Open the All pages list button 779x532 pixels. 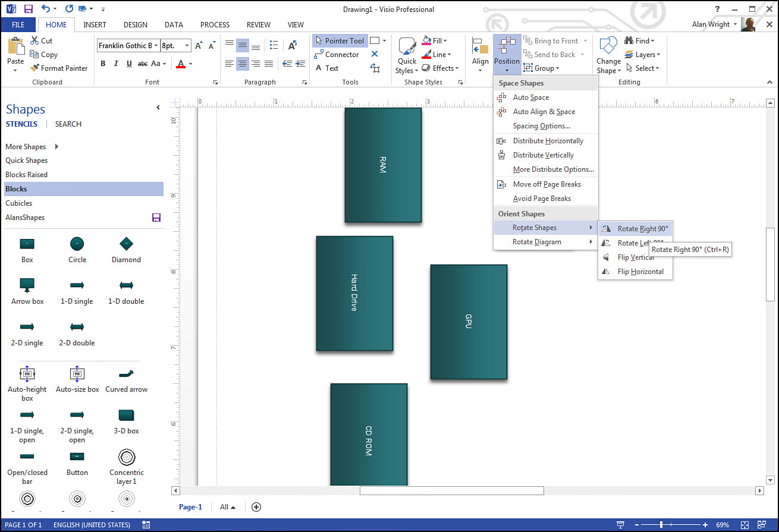tap(228, 507)
